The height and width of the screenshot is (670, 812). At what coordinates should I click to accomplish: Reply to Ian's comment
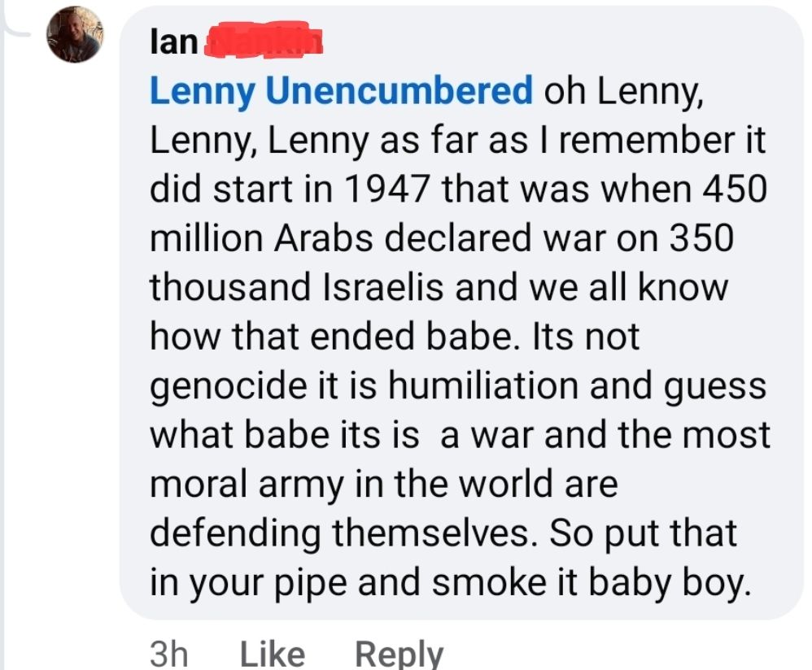(x=399, y=654)
